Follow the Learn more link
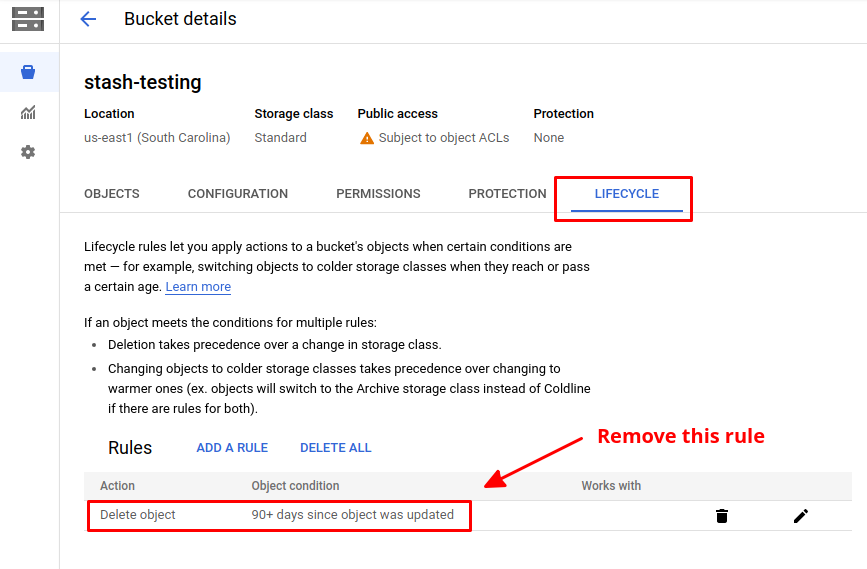This screenshot has height=569, width=867. (198, 287)
